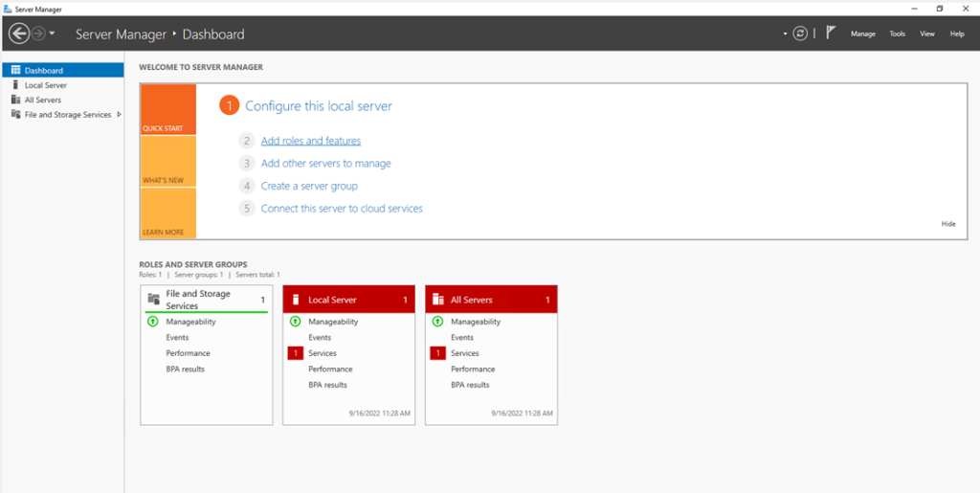The image size is (980, 493).
Task: Select the LEARN MORE tile
Action: point(168,213)
